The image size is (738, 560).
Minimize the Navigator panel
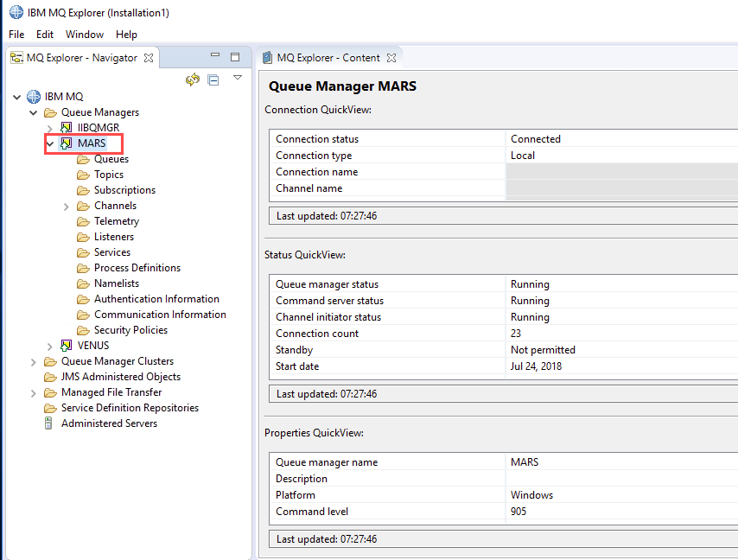(x=215, y=55)
